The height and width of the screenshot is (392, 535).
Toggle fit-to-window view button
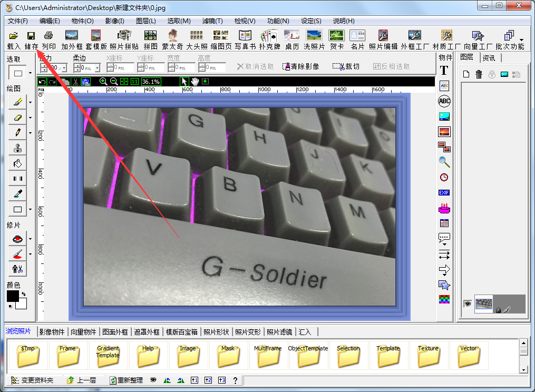click(124, 82)
